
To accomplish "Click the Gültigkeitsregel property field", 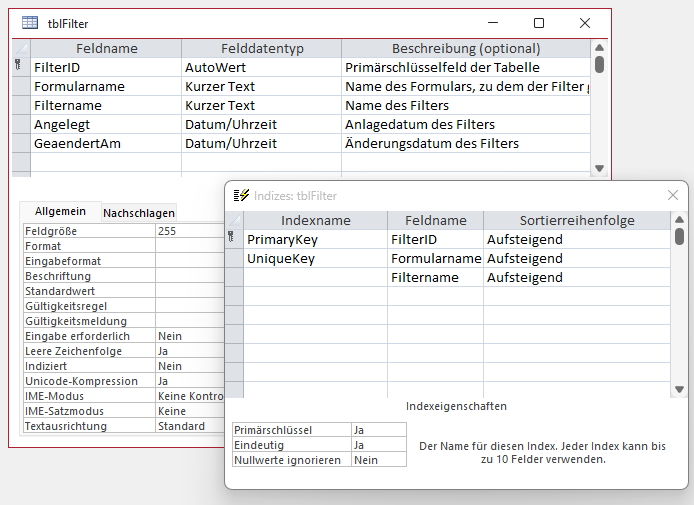I will point(190,306).
